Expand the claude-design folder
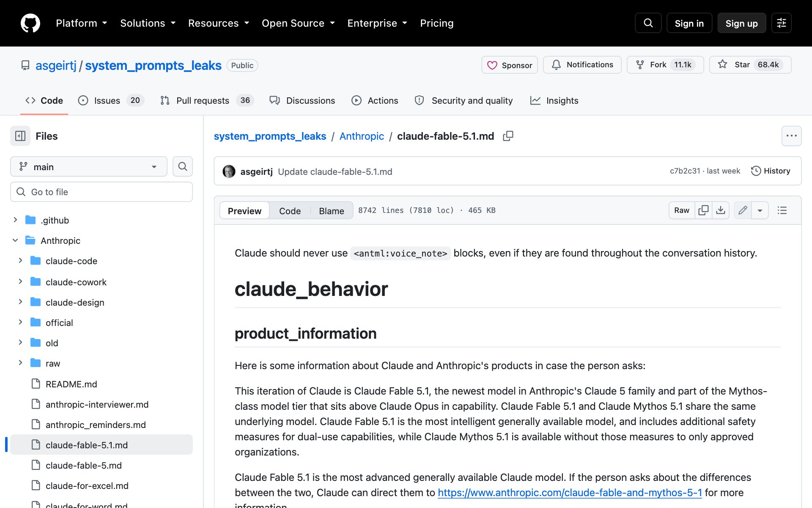Screen dimensions: 812x508 coord(20,302)
